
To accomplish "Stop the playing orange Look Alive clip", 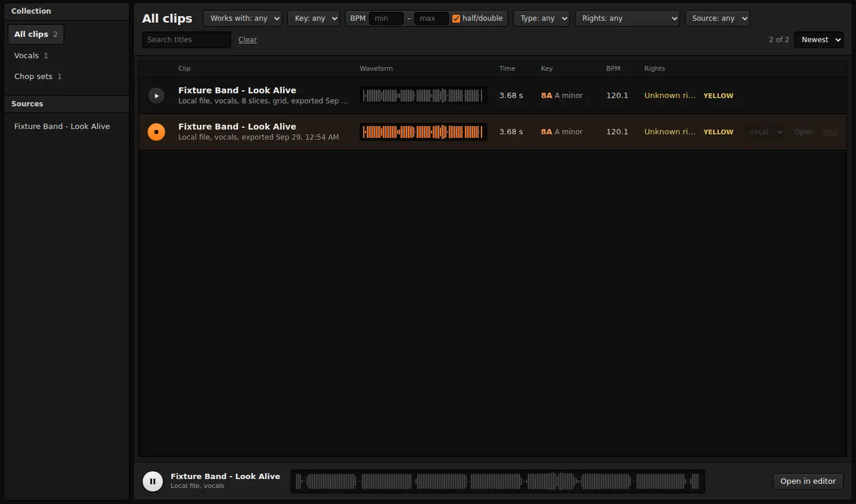I will pyautogui.click(x=156, y=132).
